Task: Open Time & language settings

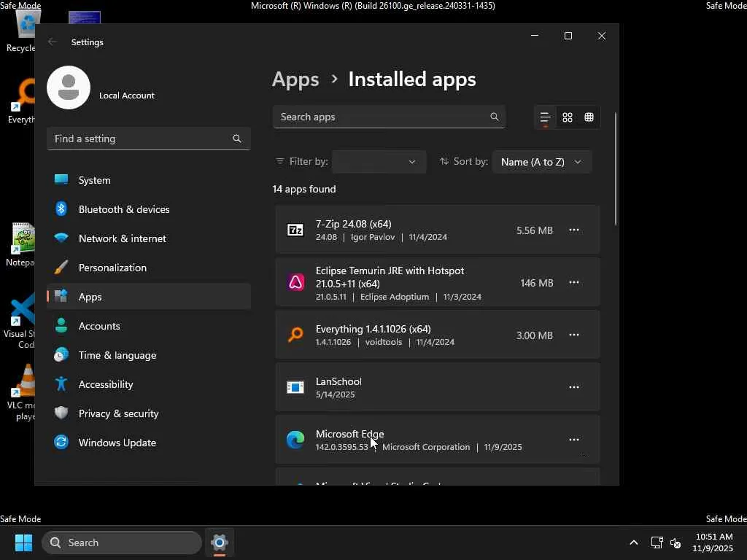Action: (149, 355)
